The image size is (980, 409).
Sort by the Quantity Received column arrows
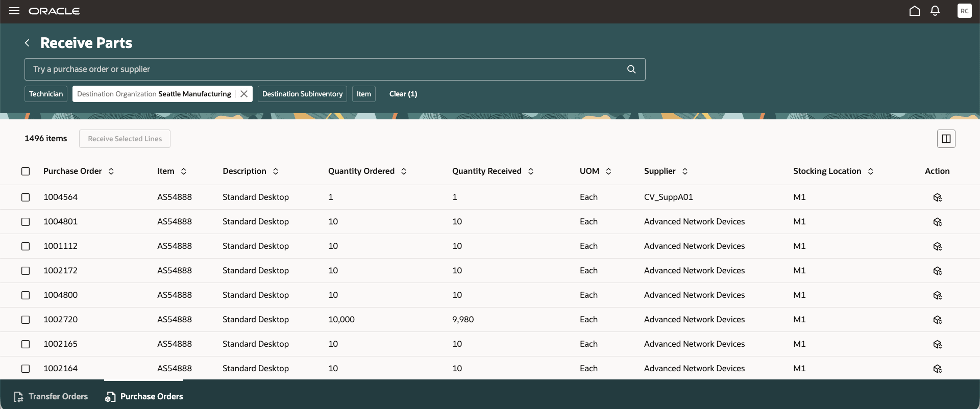click(531, 171)
